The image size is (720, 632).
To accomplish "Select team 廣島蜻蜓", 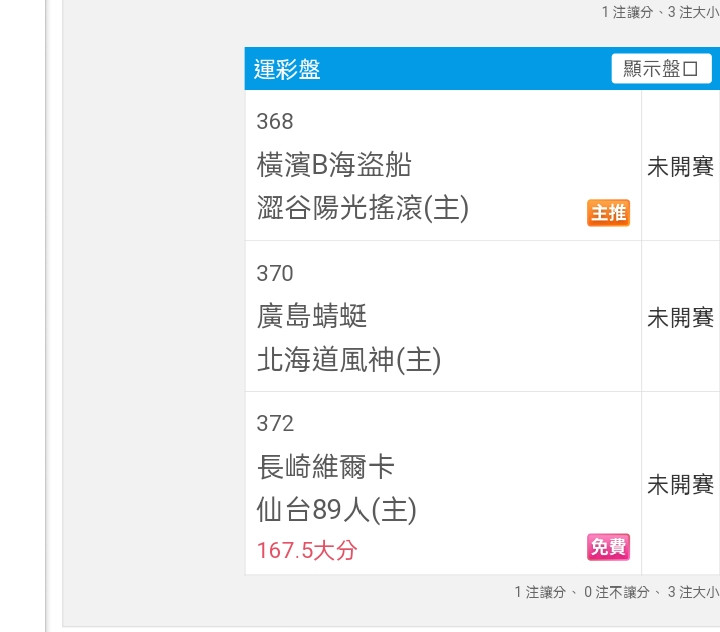I will coord(312,316).
